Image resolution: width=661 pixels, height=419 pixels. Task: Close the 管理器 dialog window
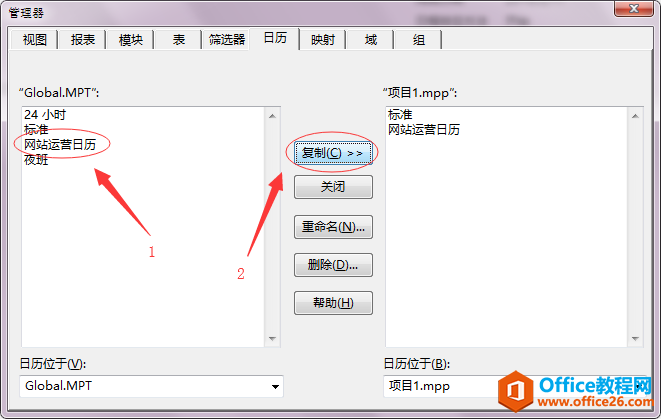click(634, 8)
